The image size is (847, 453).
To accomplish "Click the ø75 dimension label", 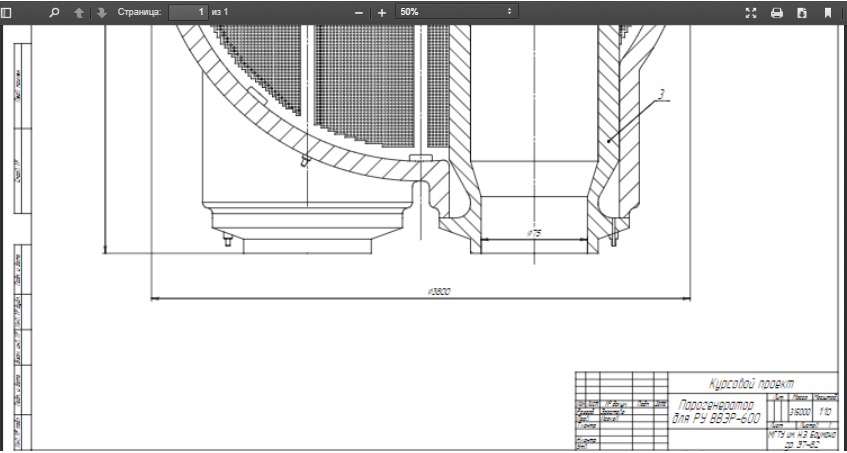I will click(x=533, y=233).
